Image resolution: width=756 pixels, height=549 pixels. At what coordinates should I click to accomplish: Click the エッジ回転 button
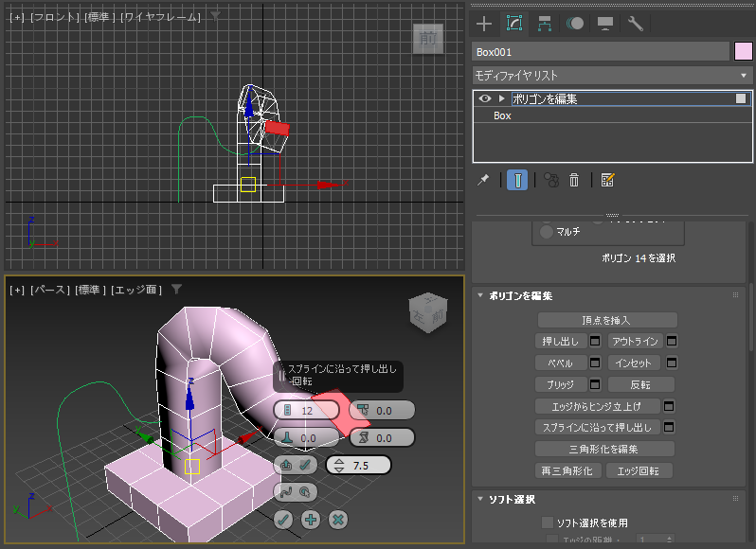(x=639, y=470)
